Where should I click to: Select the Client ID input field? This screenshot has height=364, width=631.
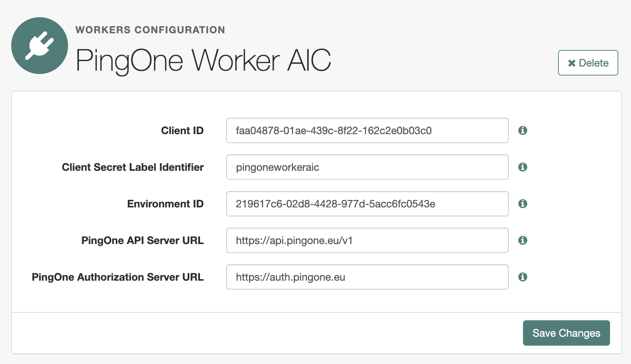pos(367,130)
